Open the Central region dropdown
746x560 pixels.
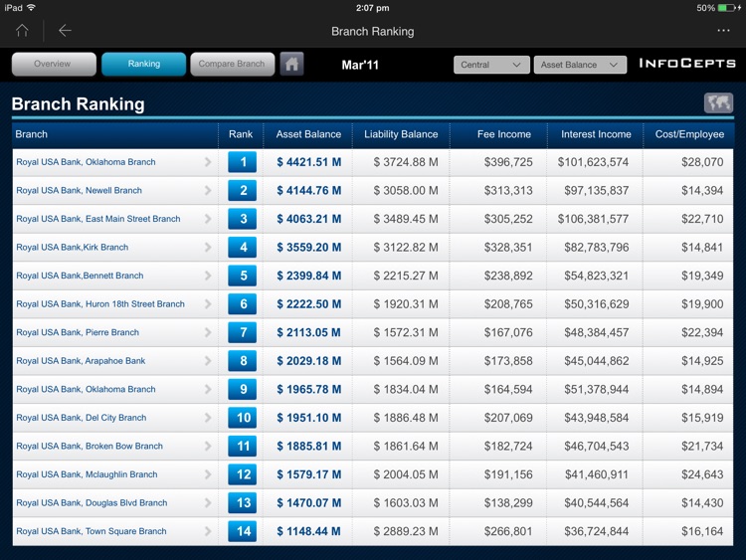(x=491, y=65)
